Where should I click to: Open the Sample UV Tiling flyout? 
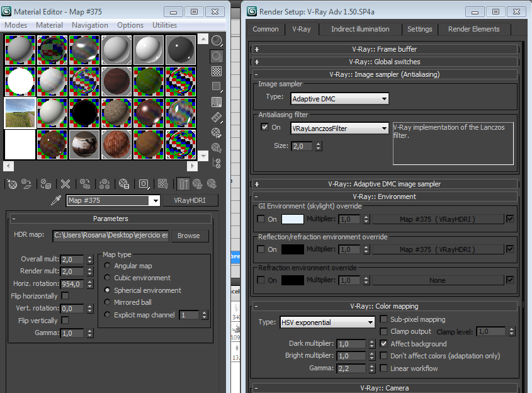pos(217,86)
